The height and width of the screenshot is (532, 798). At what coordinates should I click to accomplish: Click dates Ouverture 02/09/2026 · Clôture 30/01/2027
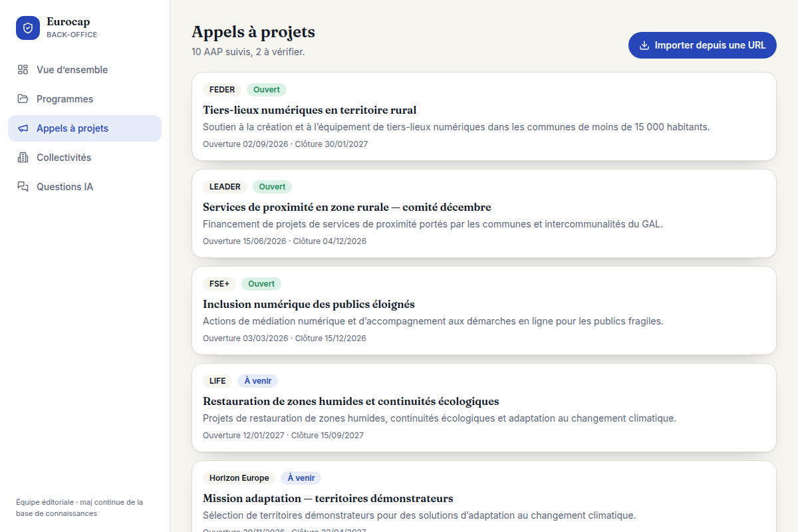pos(285,144)
